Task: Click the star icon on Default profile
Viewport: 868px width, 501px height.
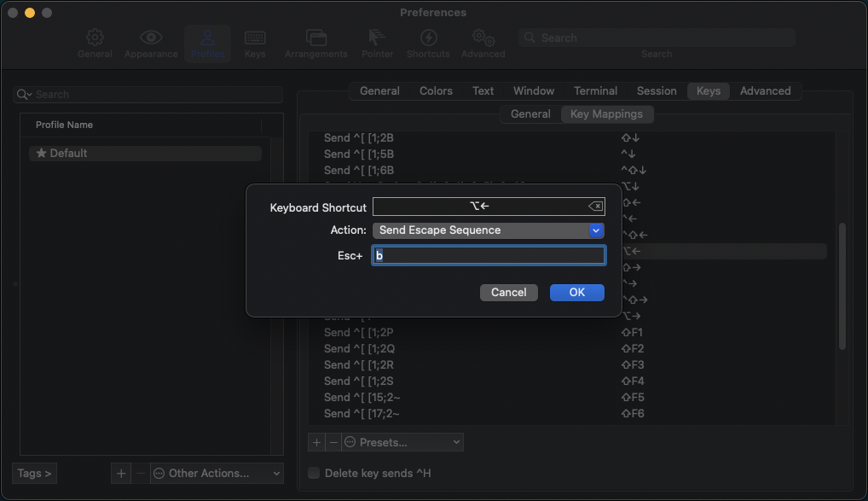Action: 41,153
